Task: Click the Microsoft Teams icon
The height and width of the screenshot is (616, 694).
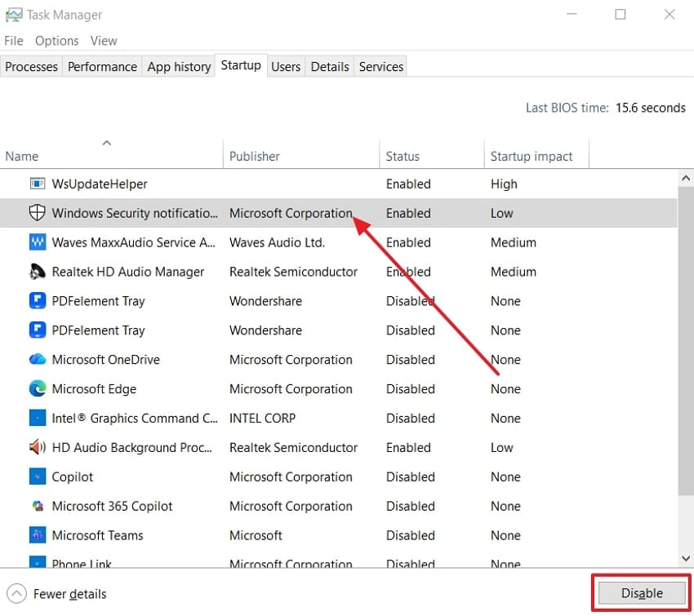Action: (x=38, y=535)
